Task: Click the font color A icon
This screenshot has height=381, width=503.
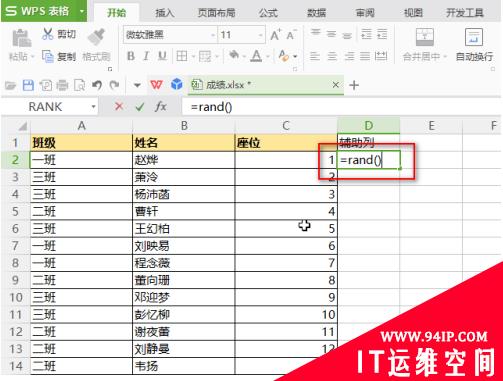Action: [x=256, y=56]
